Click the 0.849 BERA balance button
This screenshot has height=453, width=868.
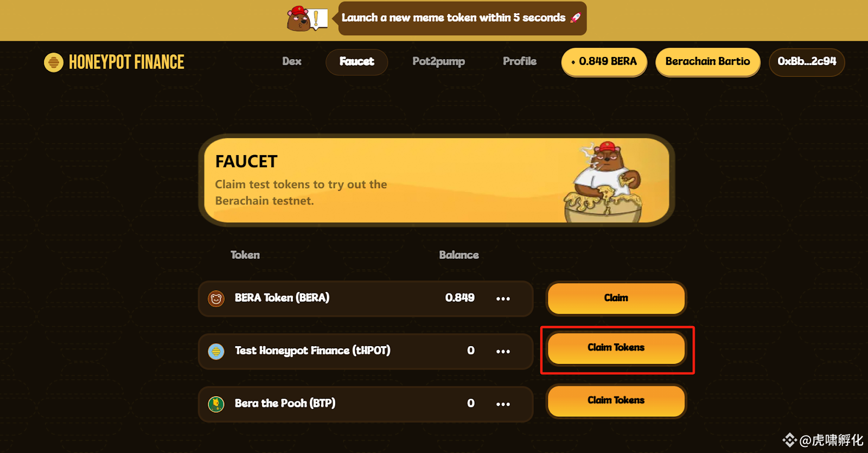[x=604, y=62]
